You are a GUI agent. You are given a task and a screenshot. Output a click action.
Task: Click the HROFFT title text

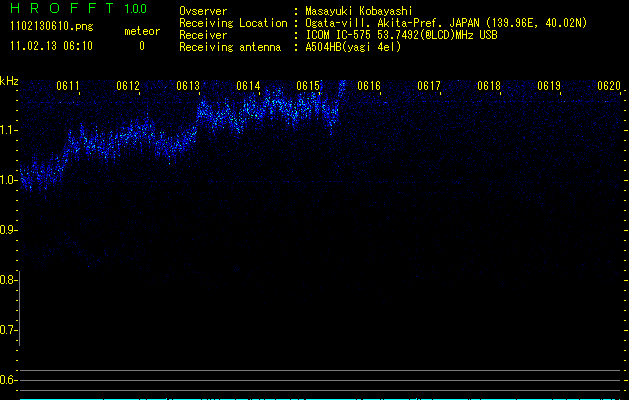(x=59, y=9)
